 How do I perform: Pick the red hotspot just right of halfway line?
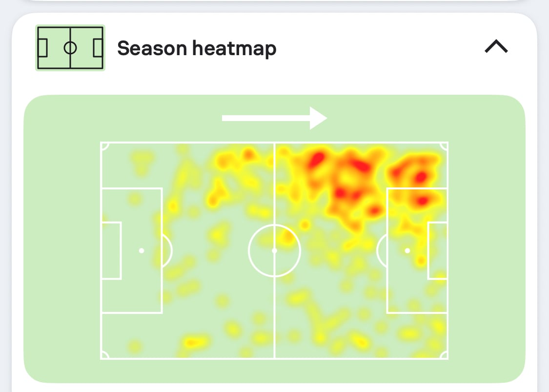tap(317, 159)
